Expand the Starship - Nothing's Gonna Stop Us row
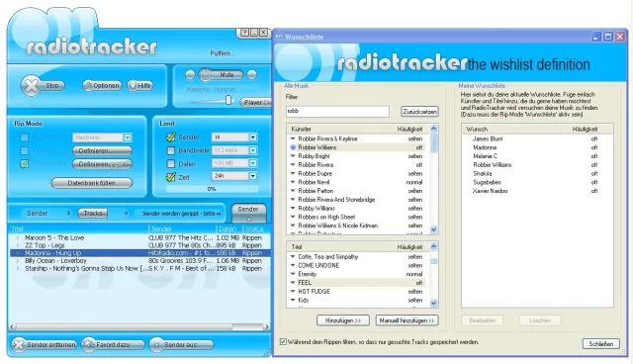 click(18, 268)
